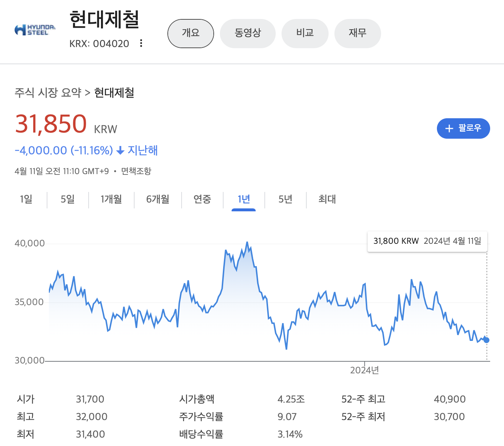Click the timestamp 4월 11일 오전 11:10 GMT+9
The height and width of the screenshot is (446, 504).
click(62, 171)
